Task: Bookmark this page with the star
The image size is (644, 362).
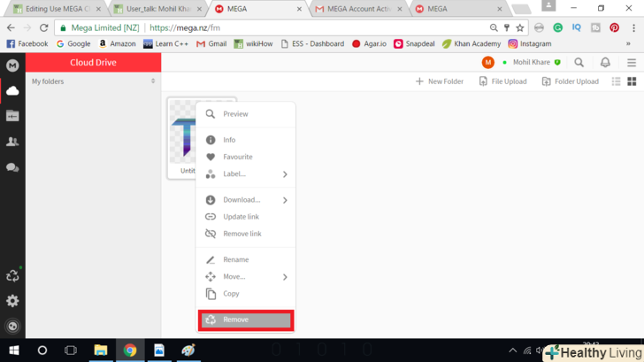Action: pyautogui.click(x=520, y=27)
